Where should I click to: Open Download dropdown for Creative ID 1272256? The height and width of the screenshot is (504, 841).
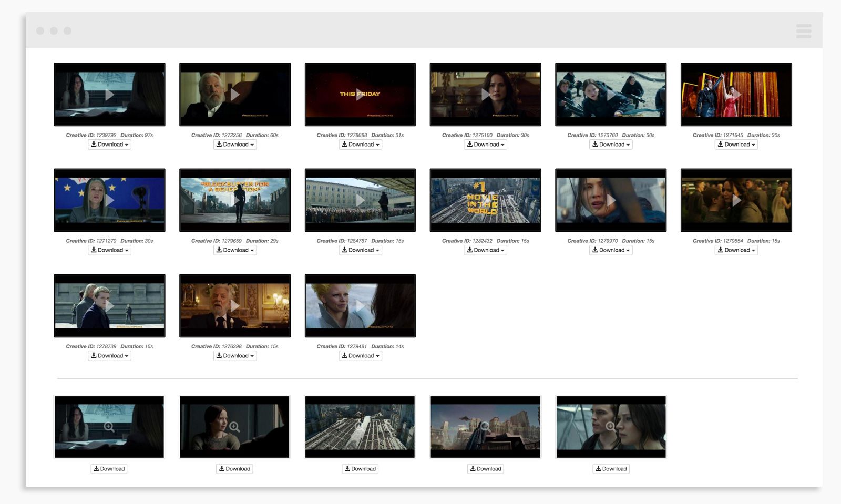[x=235, y=145]
